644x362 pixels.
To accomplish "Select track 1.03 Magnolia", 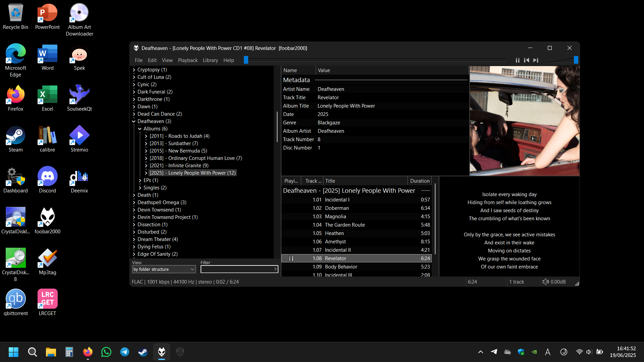I will point(356,217).
